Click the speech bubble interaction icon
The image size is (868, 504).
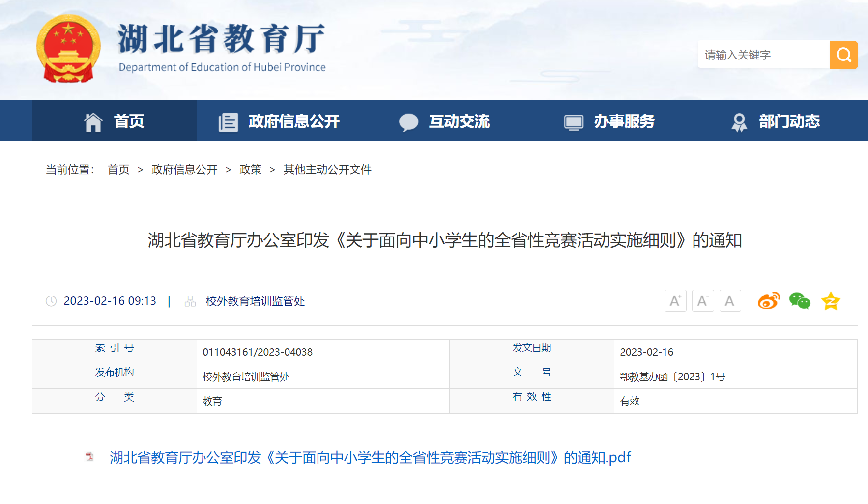pyautogui.click(x=408, y=122)
